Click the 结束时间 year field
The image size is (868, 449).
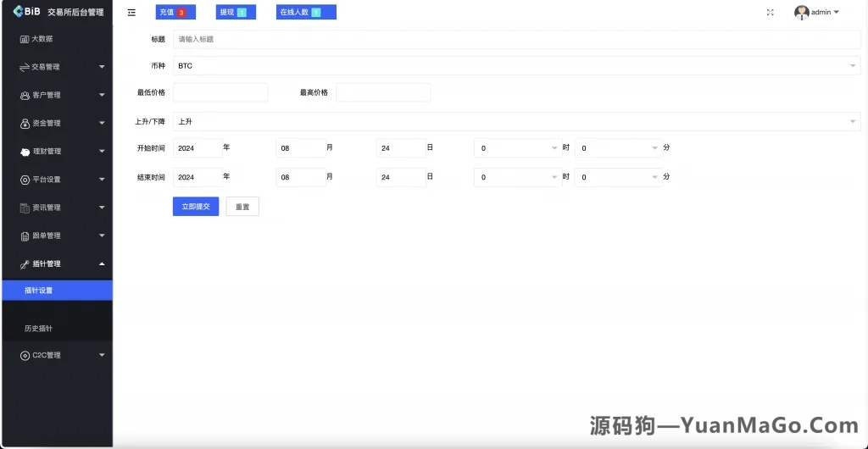(x=198, y=178)
